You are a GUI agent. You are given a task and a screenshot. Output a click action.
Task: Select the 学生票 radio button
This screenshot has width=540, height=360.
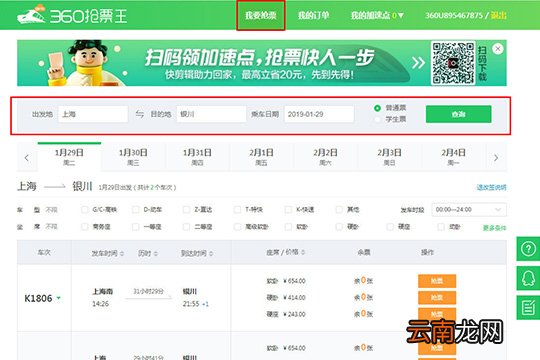[x=377, y=120]
